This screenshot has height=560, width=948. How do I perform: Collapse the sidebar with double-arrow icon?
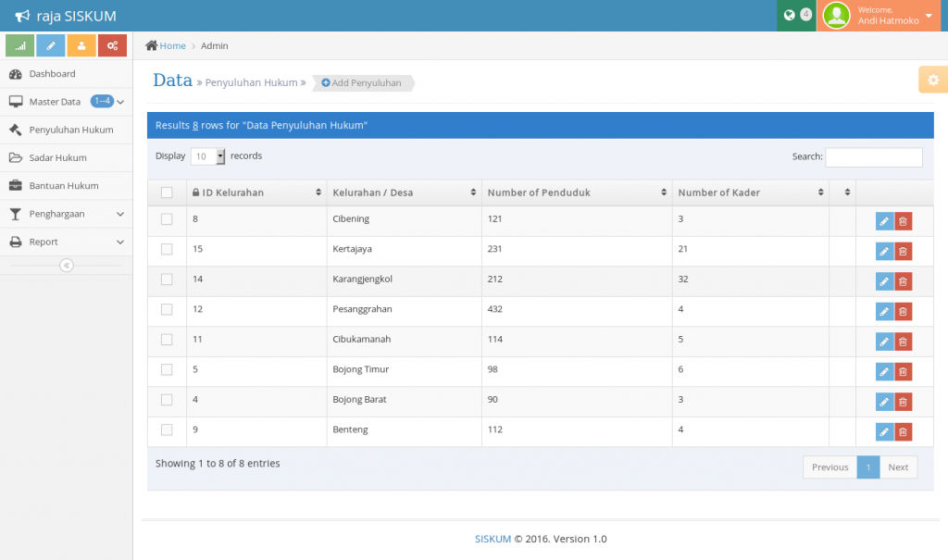point(66,266)
